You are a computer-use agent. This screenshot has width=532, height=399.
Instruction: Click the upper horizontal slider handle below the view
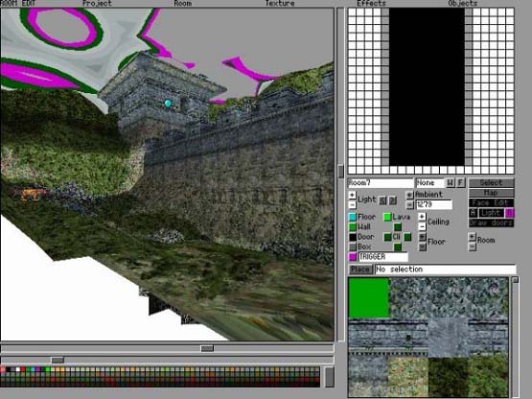point(207,348)
